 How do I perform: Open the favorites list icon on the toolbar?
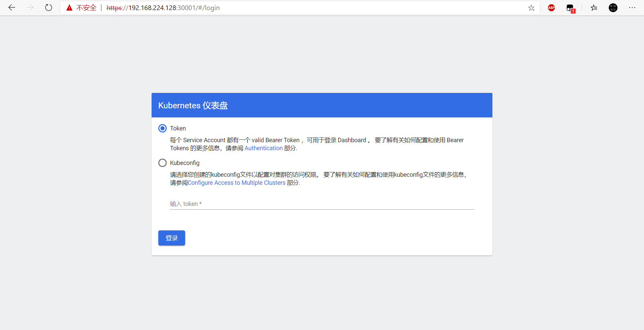pos(594,8)
